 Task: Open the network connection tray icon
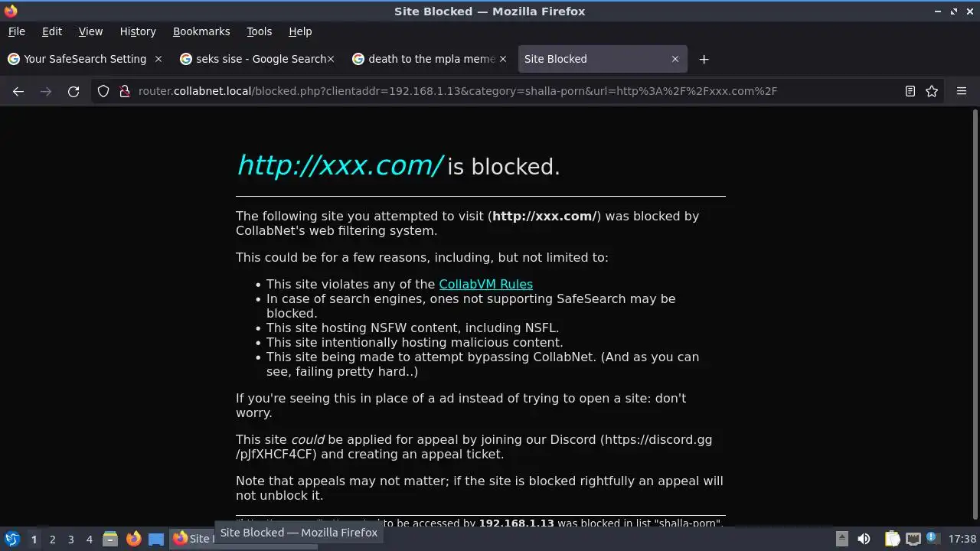click(913, 539)
